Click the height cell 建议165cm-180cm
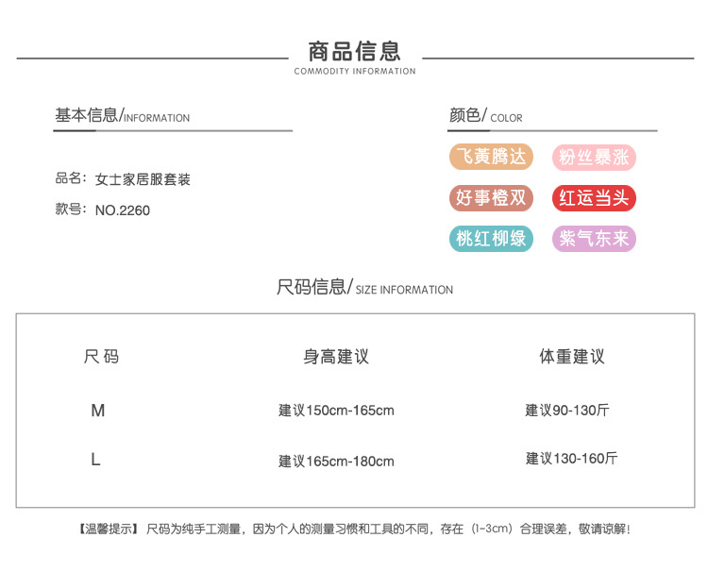708x588 pixels. [x=336, y=462]
